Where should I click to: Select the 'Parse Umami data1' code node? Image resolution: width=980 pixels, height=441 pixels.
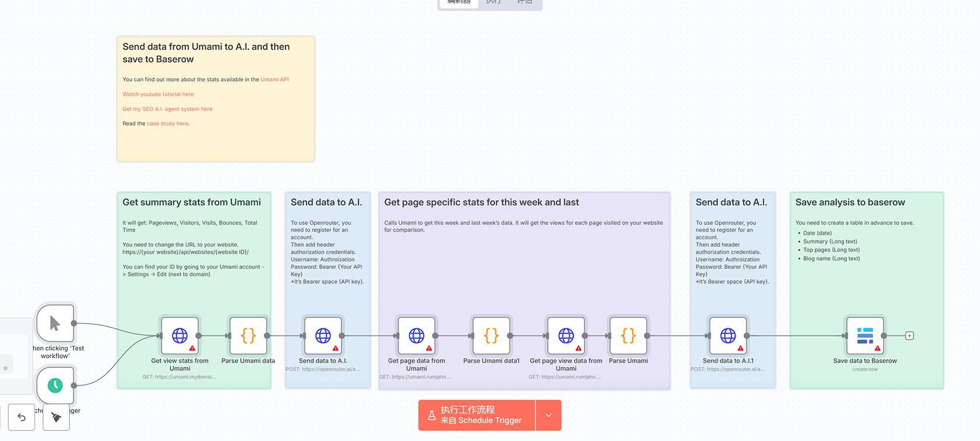tap(491, 335)
